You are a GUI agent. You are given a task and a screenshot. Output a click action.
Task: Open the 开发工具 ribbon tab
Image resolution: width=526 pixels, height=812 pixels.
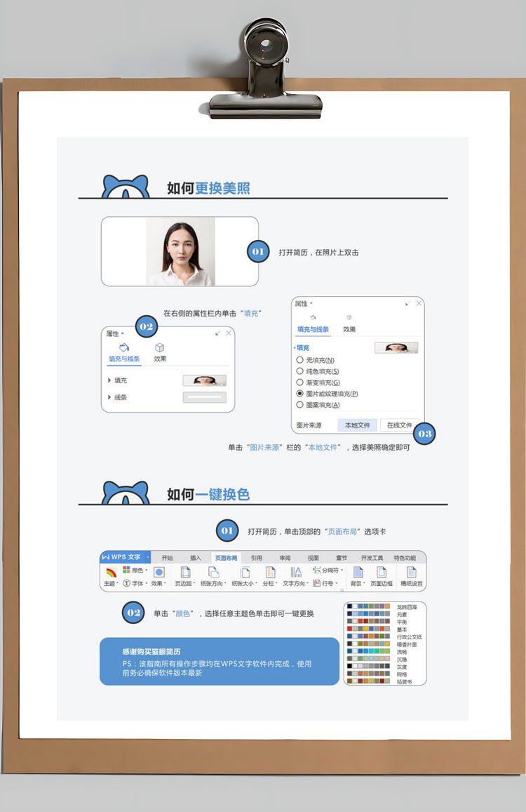[372, 558]
